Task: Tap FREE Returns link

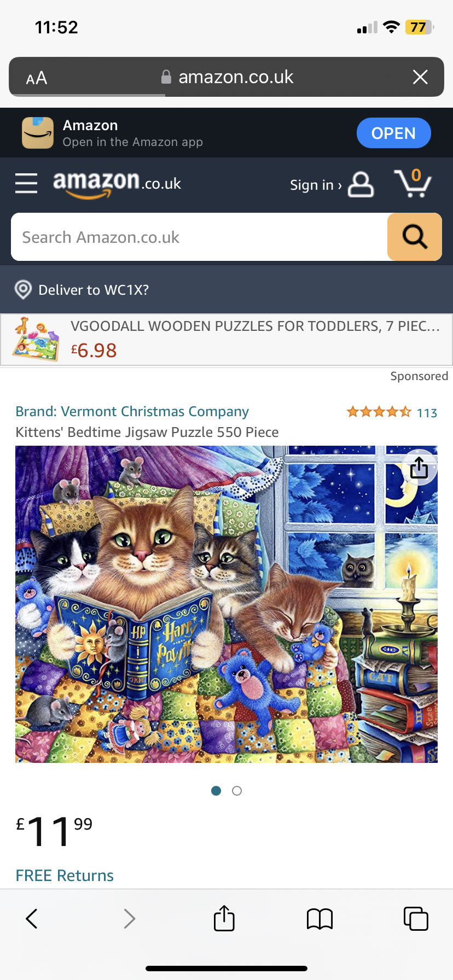Action: click(x=65, y=875)
